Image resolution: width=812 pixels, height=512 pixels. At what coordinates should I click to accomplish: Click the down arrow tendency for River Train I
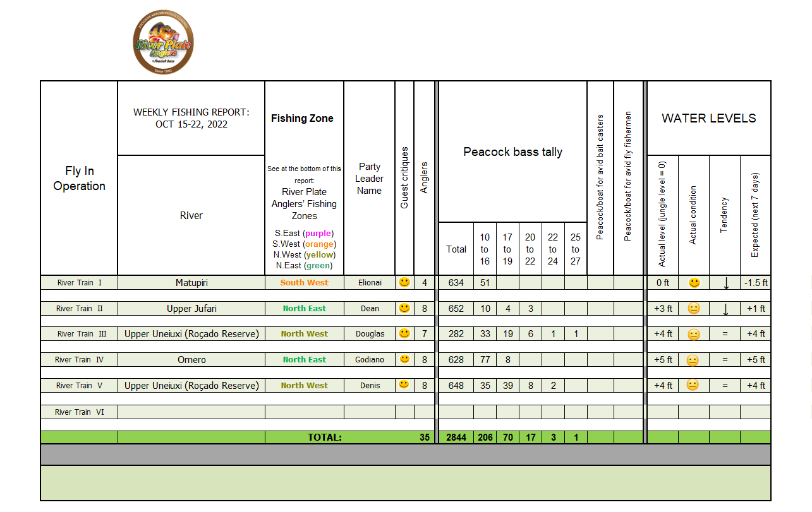725,283
